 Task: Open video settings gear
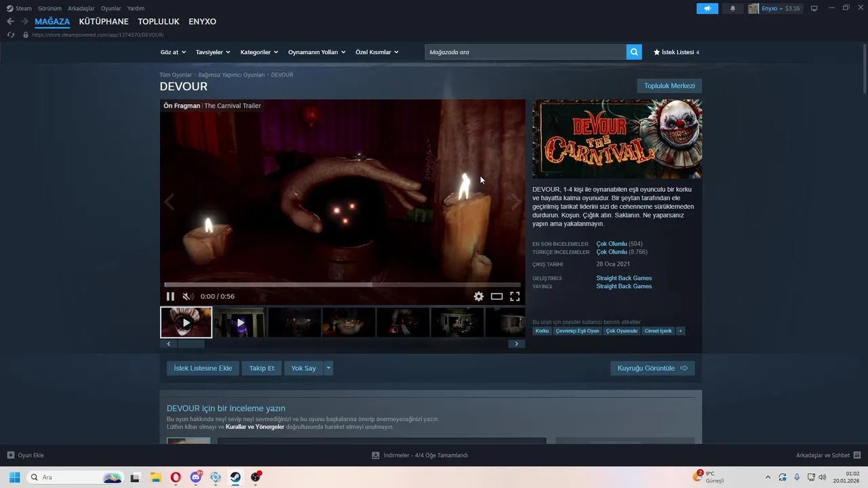tap(479, 296)
